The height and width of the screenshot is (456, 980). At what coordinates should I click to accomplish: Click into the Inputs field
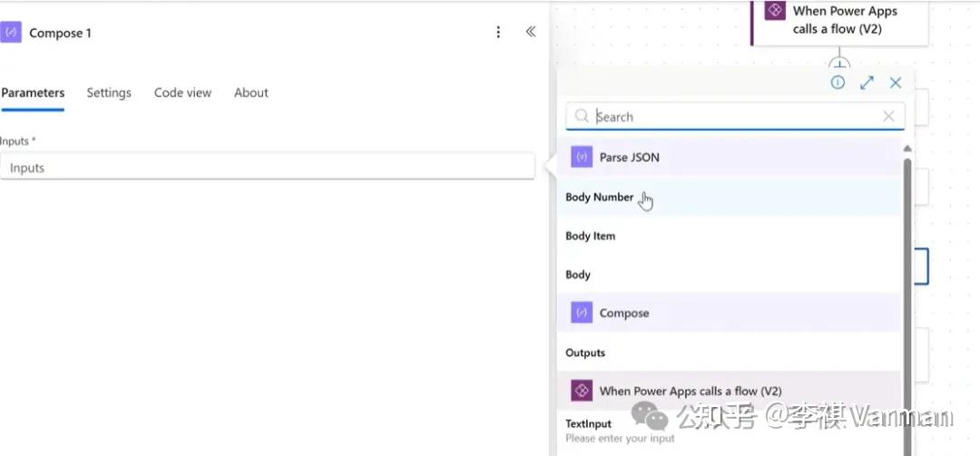coord(268,167)
